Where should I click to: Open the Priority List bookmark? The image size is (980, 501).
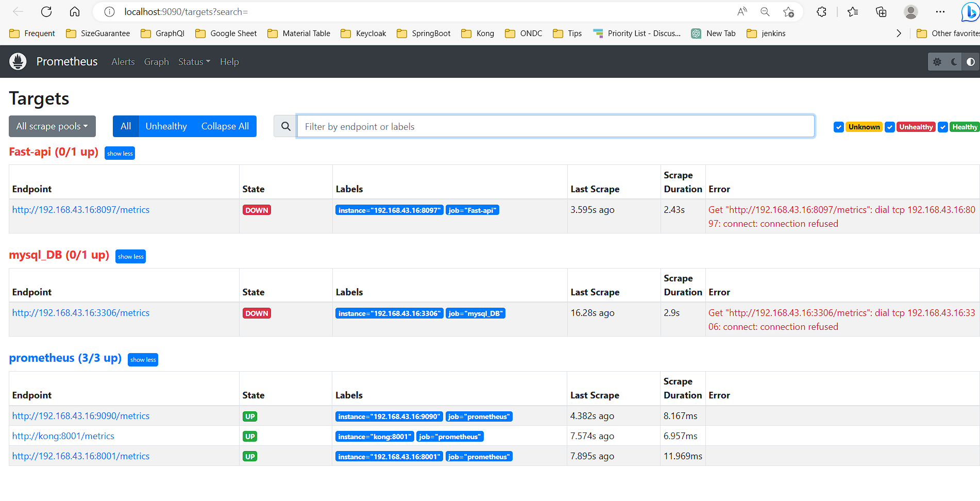pyautogui.click(x=637, y=34)
